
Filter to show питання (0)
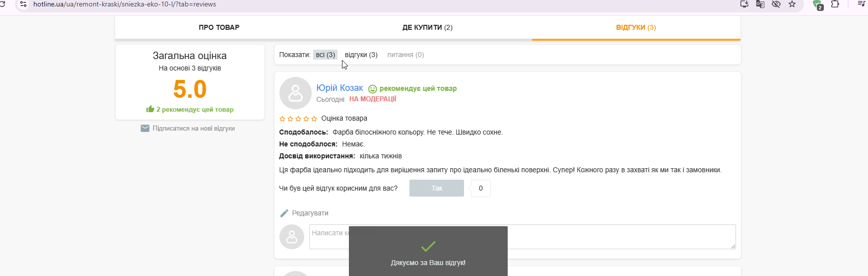[405, 55]
